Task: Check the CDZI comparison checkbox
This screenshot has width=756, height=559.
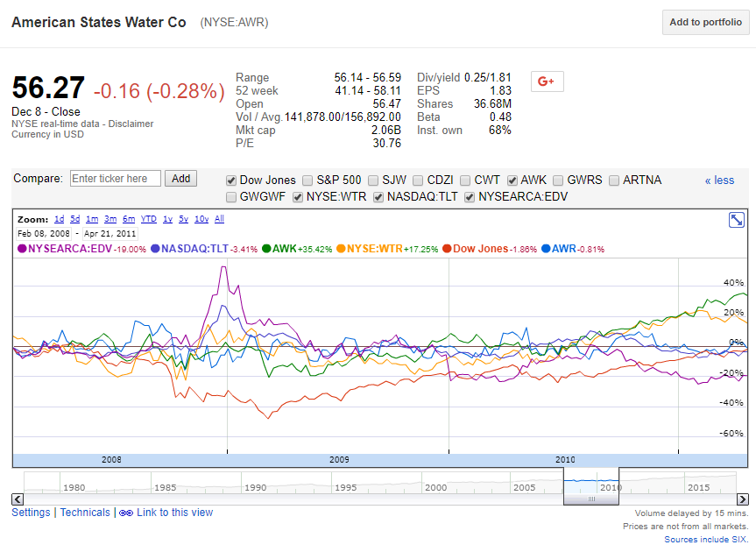Action: click(418, 180)
